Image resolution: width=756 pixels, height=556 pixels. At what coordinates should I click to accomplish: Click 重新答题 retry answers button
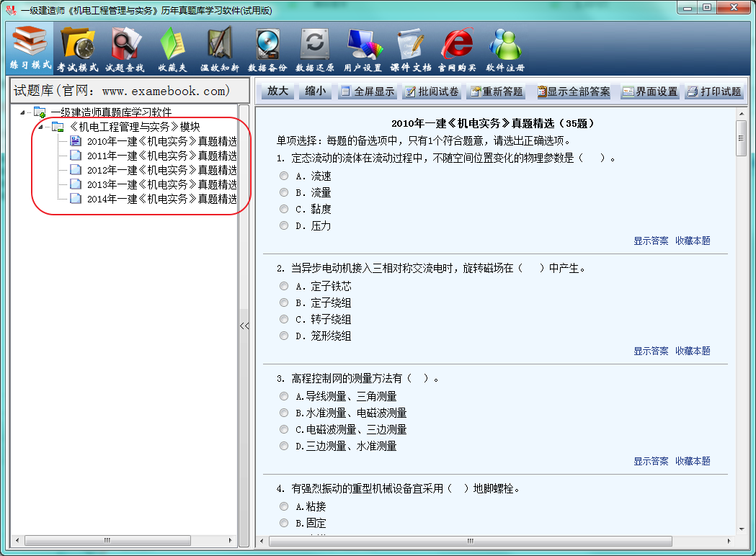(x=497, y=91)
